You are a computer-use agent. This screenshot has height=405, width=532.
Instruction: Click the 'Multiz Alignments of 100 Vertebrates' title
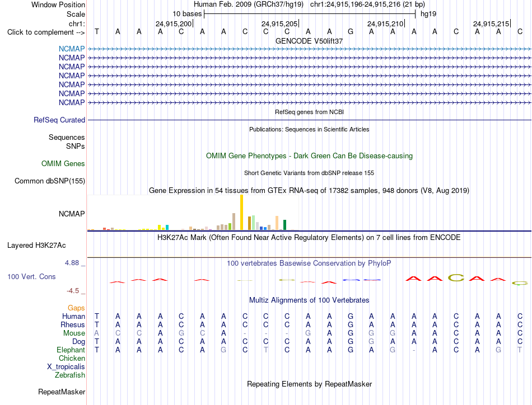point(309,300)
